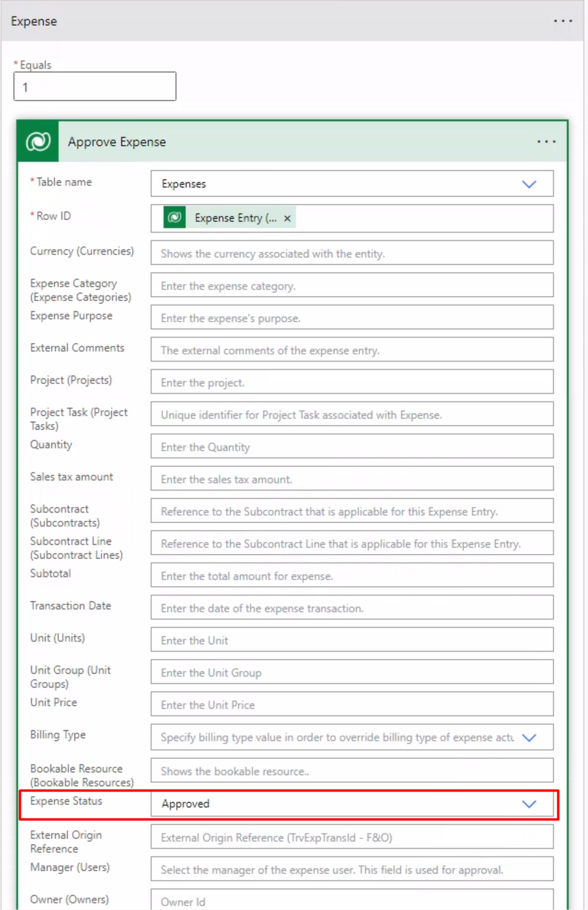Click the Expense Entry dynamic content token
This screenshot has height=910, width=588.
[229, 218]
